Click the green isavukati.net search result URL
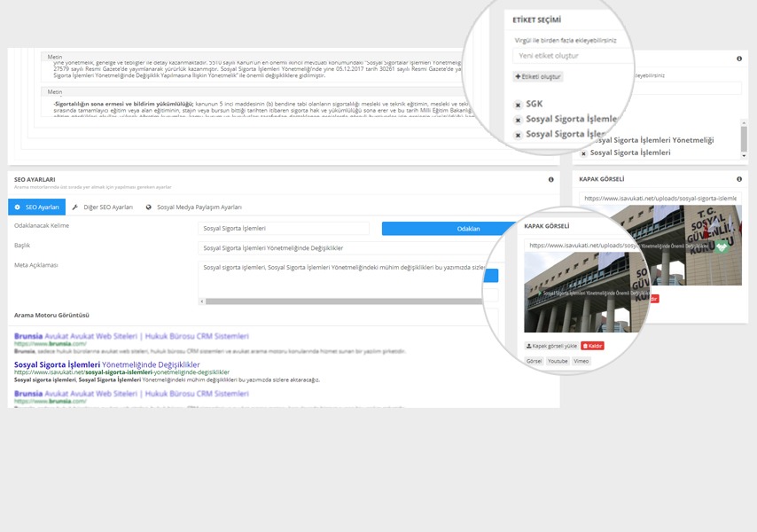This screenshot has width=757, height=532. click(x=121, y=372)
